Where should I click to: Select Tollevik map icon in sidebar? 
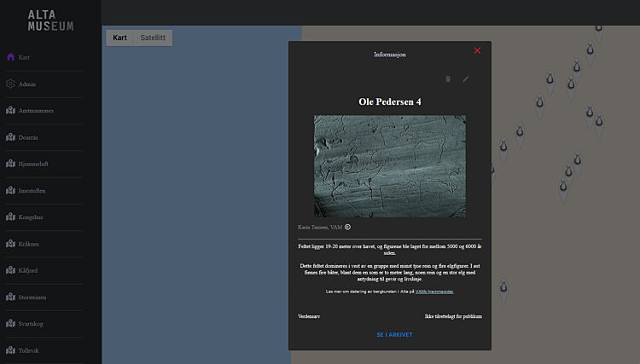point(10,350)
